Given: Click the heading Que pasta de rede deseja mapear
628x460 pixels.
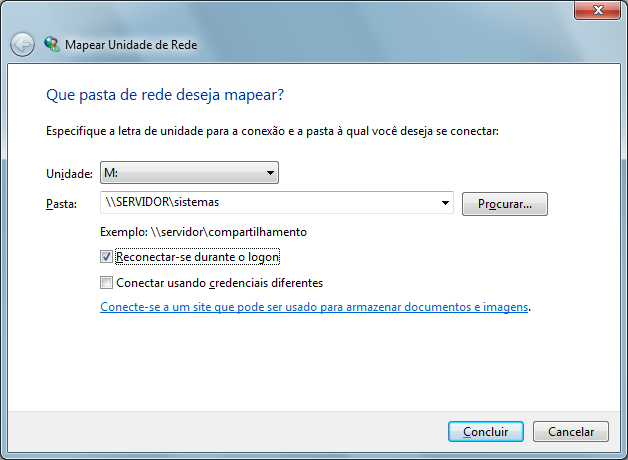Looking at the screenshot, I should pyautogui.click(x=166, y=96).
